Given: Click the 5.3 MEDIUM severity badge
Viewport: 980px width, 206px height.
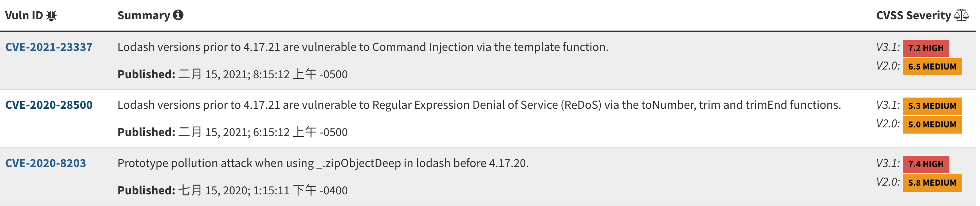Looking at the screenshot, I should pos(932,106).
